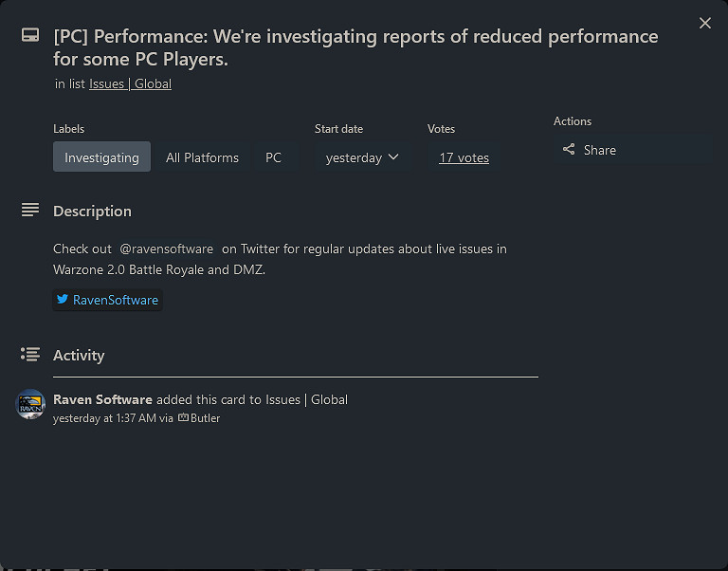Click the Activity heading

[x=79, y=355]
